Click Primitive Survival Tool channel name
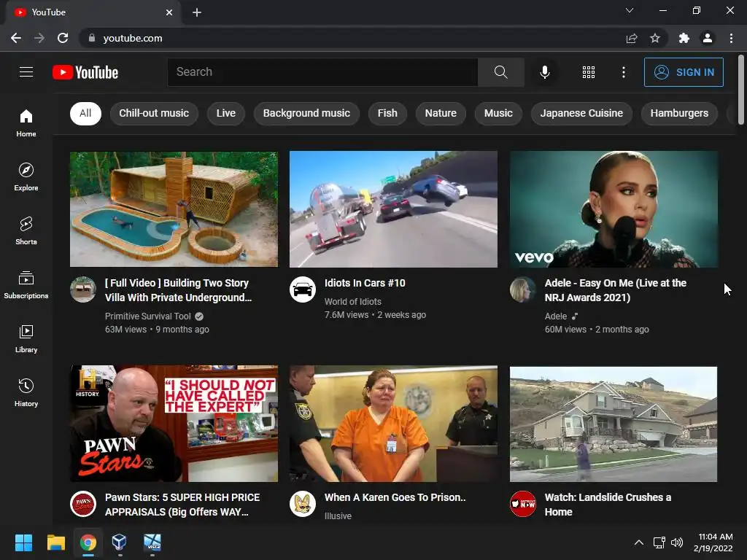The height and width of the screenshot is (560, 747). (x=147, y=316)
